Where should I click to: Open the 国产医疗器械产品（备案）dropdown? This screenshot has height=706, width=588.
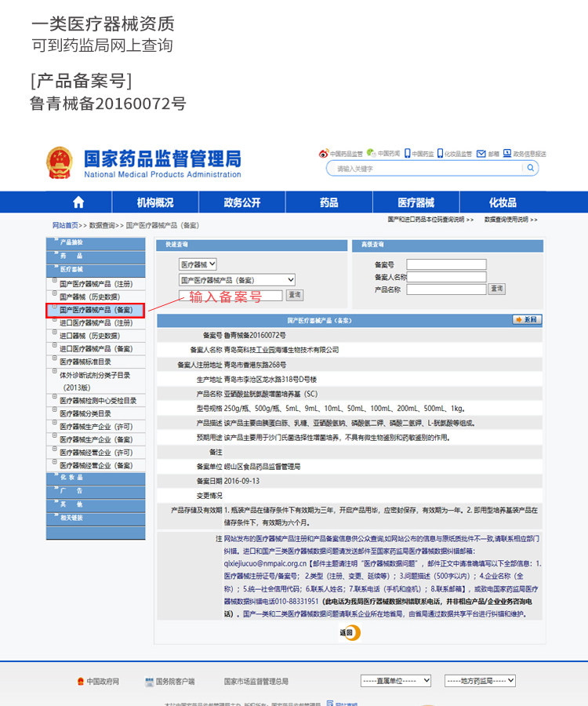237,280
